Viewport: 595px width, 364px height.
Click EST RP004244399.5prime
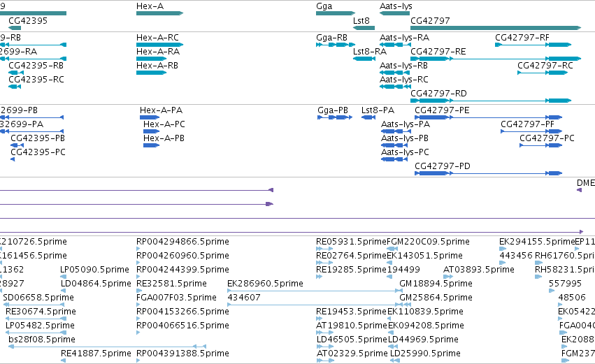(182, 270)
